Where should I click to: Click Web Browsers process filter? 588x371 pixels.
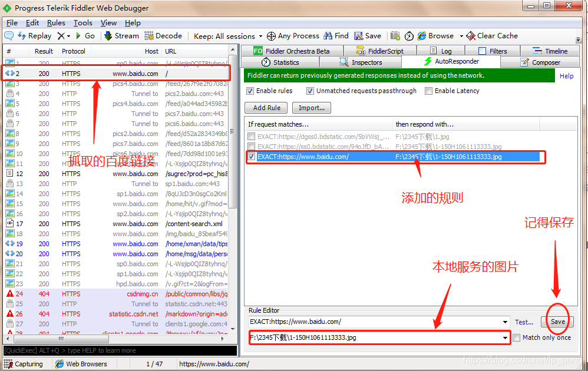[x=81, y=364]
